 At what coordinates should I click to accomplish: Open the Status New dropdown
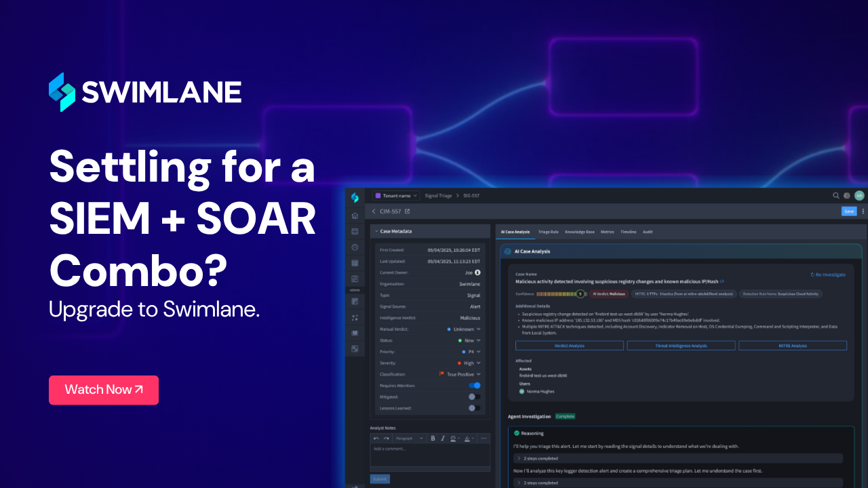click(x=469, y=340)
